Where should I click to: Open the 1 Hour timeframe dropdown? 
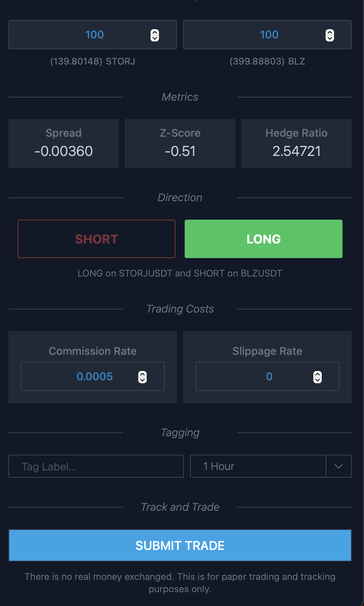pyautogui.click(x=258, y=466)
